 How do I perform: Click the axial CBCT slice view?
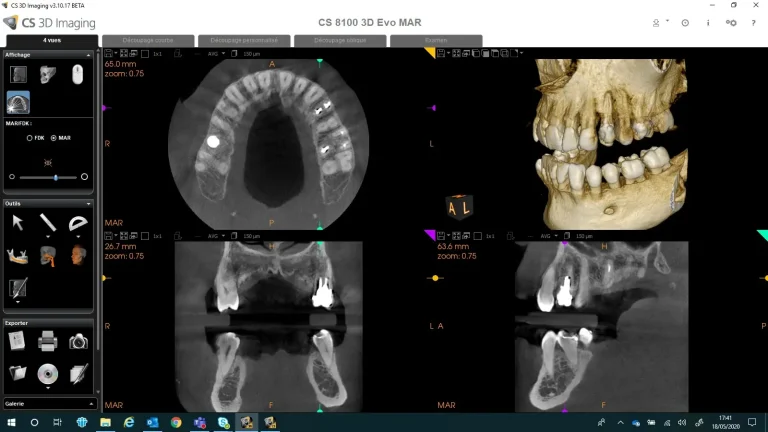coord(268,144)
